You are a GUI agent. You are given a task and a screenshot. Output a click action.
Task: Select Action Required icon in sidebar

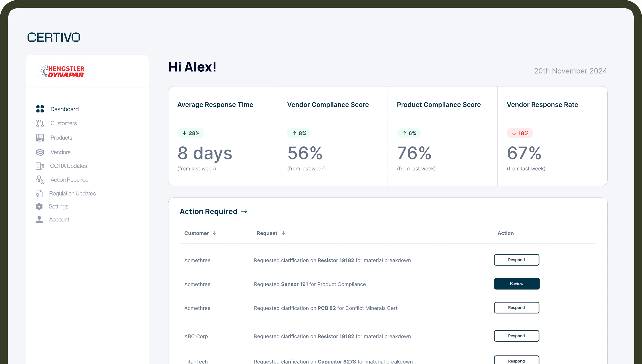click(39, 179)
